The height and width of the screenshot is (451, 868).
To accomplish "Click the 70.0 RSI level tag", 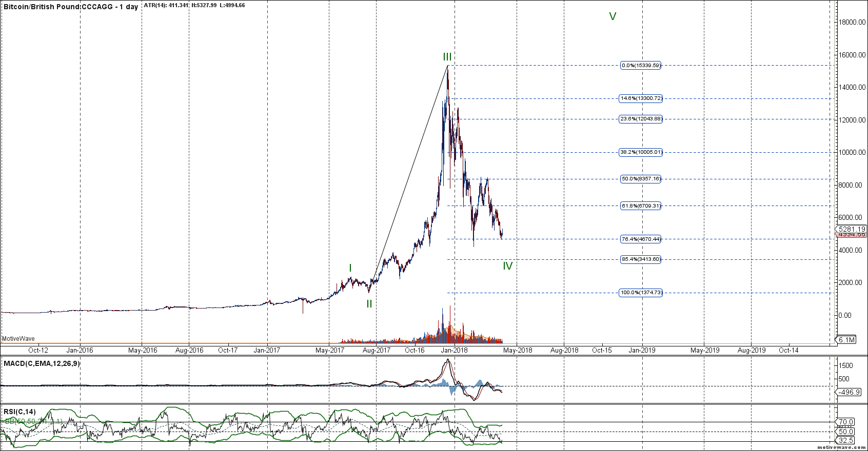I will point(846,422).
